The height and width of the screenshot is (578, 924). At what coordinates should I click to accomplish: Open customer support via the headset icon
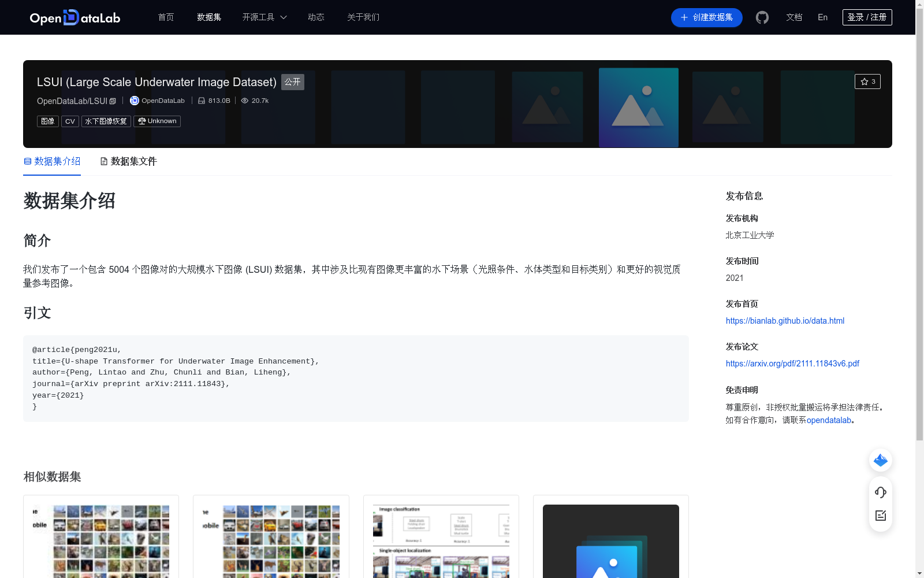[x=880, y=492]
